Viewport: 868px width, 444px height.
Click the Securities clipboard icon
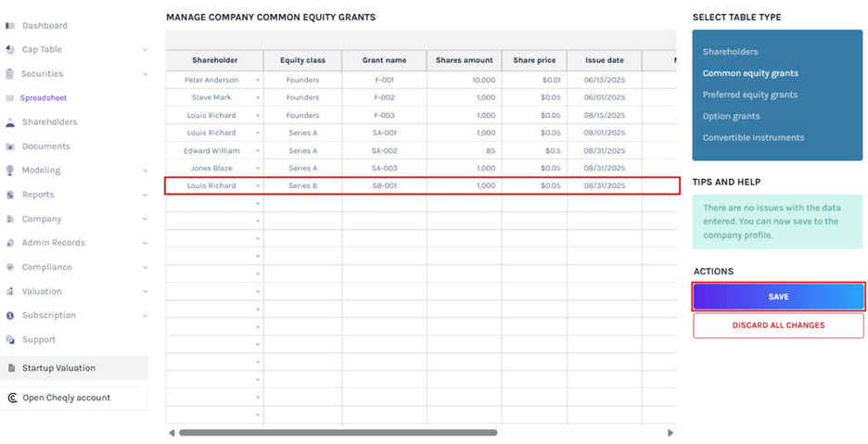click(10, 73)
